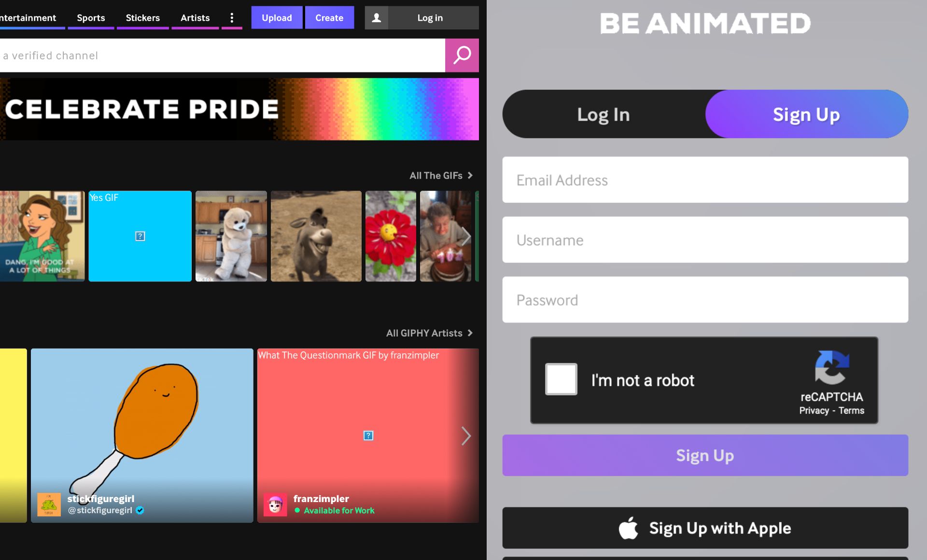Click stickfiguregirl's verified badge icon
Image resolution: width=927 pixels, height=560 pixels.
click(x=140, y=510)
